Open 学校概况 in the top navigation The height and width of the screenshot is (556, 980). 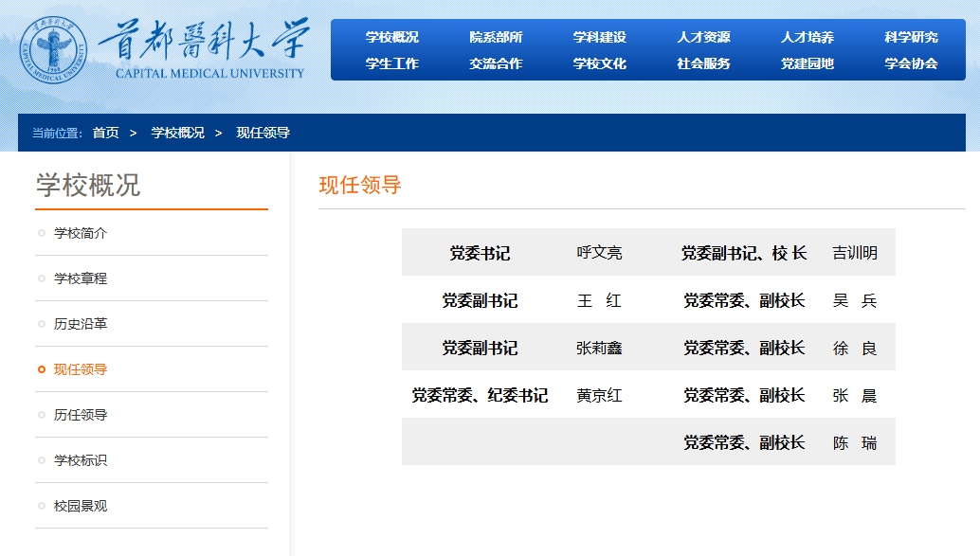point(391,37)
